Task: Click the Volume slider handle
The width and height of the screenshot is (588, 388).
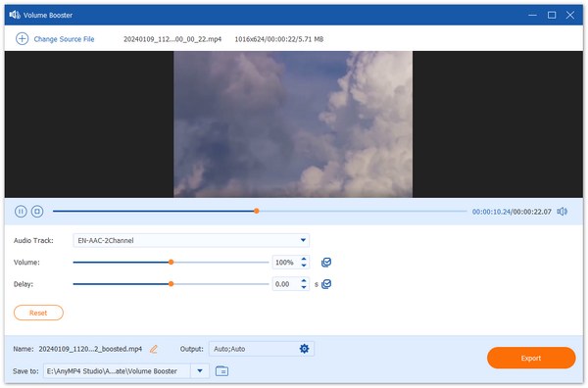Action: (171, 262)
